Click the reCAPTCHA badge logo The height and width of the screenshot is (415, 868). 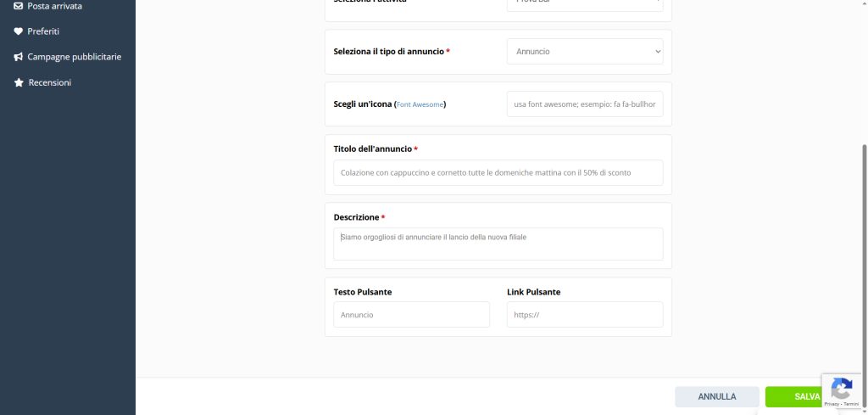pyautogui.click(x=841, y=389)
